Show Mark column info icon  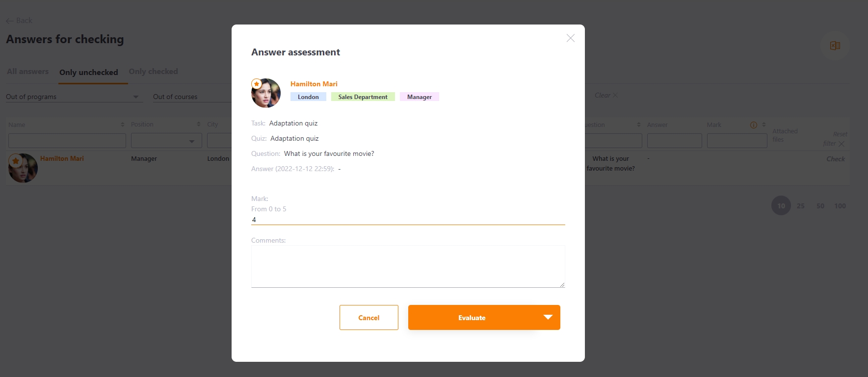pos(754,125)
